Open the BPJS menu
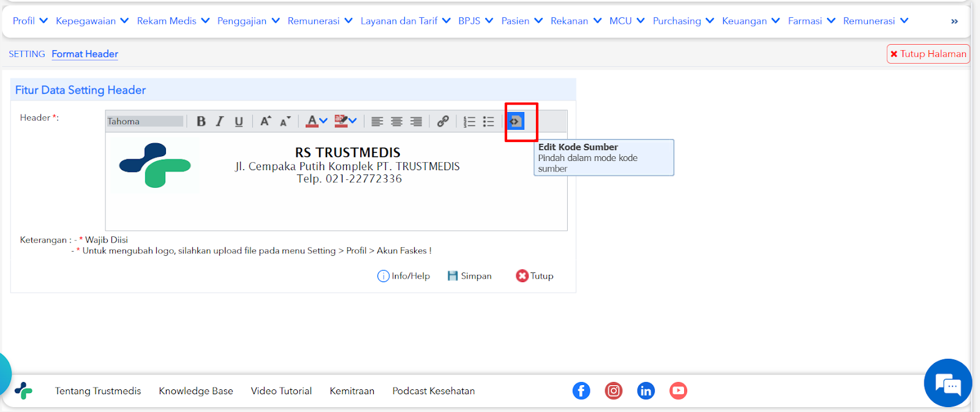This screenshot has height=412, width=980. [x=476, y=21]
